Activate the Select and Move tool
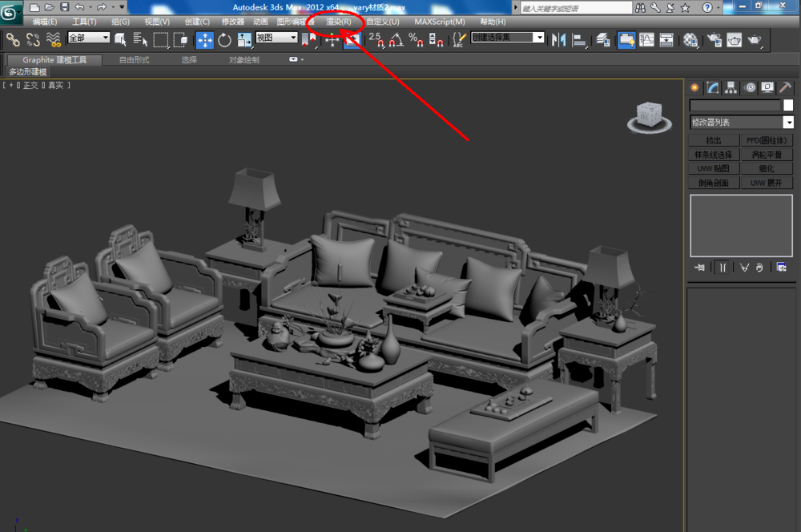This screenshot has width=801, height=532. [x=205, y=40]
